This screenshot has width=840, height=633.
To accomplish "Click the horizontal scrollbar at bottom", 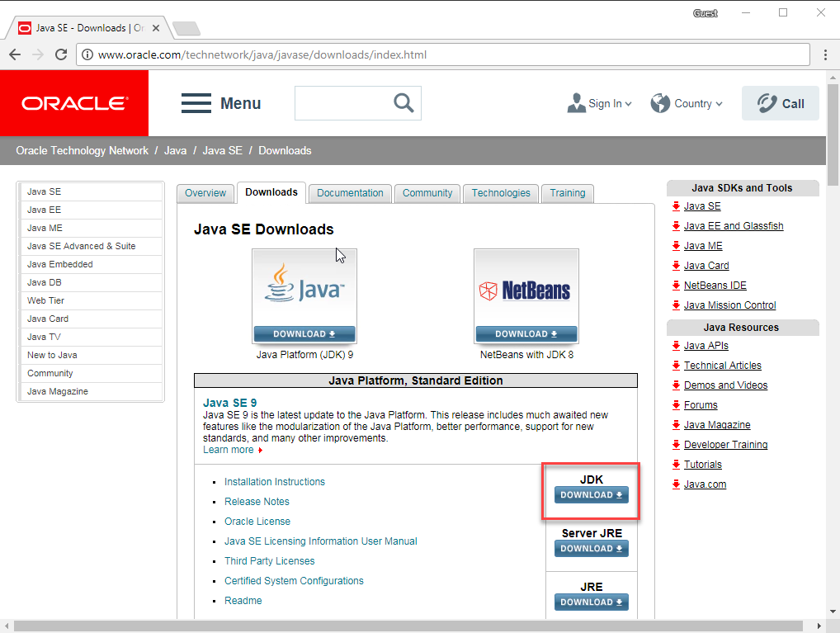I will pos(413,626).
